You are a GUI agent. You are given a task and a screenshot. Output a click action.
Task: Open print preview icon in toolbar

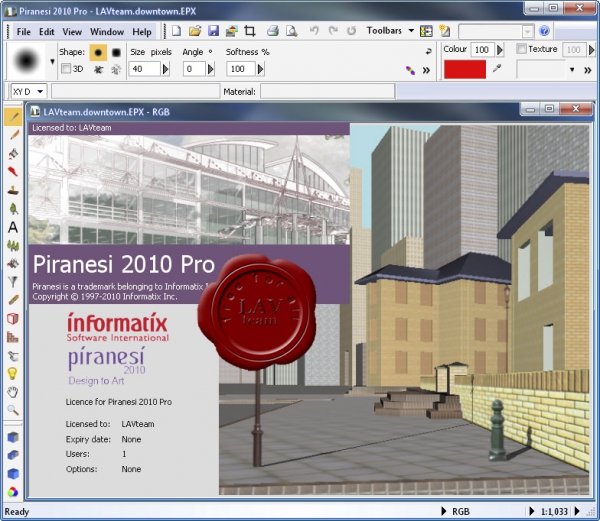click(x=292, y=31)
